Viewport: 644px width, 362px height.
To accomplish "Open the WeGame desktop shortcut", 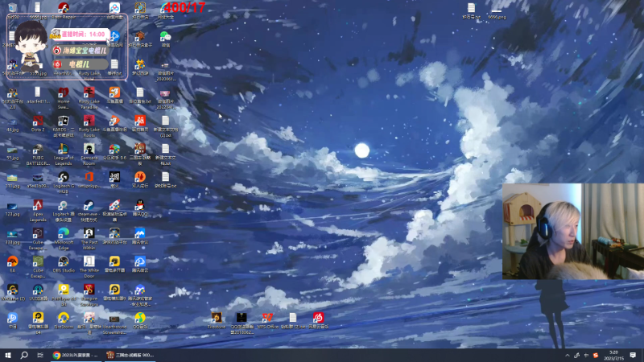I will [x=12, y=290].
